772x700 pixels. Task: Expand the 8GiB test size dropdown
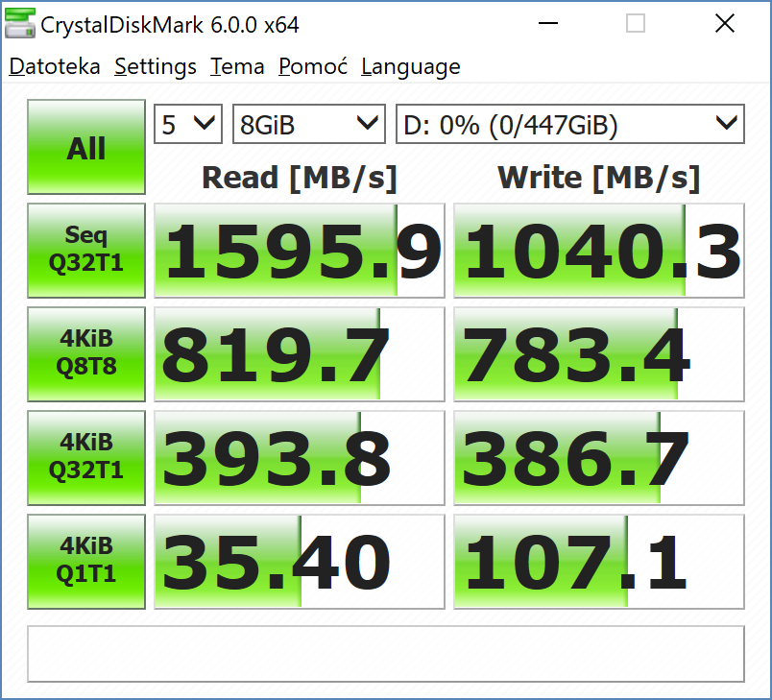click(x=308, y=124)
